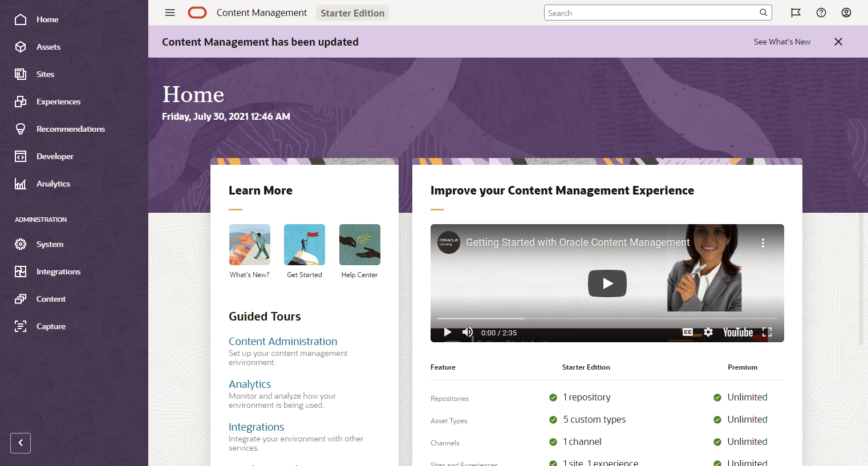Collapse the left sidebar
The image size is (868, 466).
point(21,443)
